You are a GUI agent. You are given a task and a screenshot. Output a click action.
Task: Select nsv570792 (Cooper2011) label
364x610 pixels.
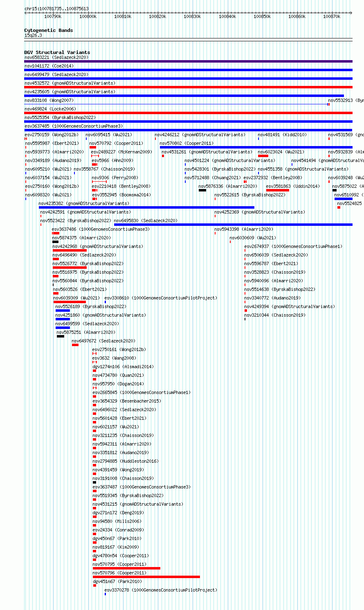117,143
